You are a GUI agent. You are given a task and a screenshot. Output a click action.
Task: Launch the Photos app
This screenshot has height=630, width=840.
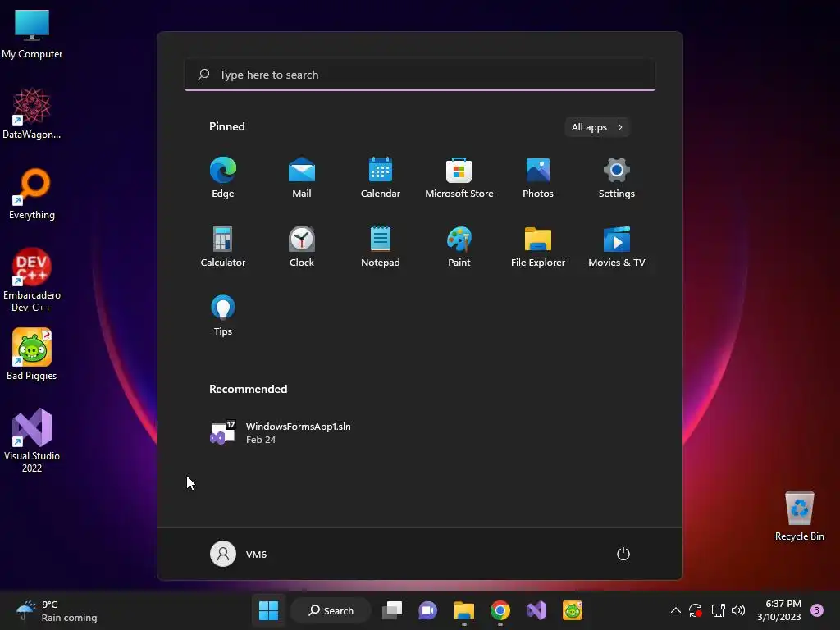[538, 177]
